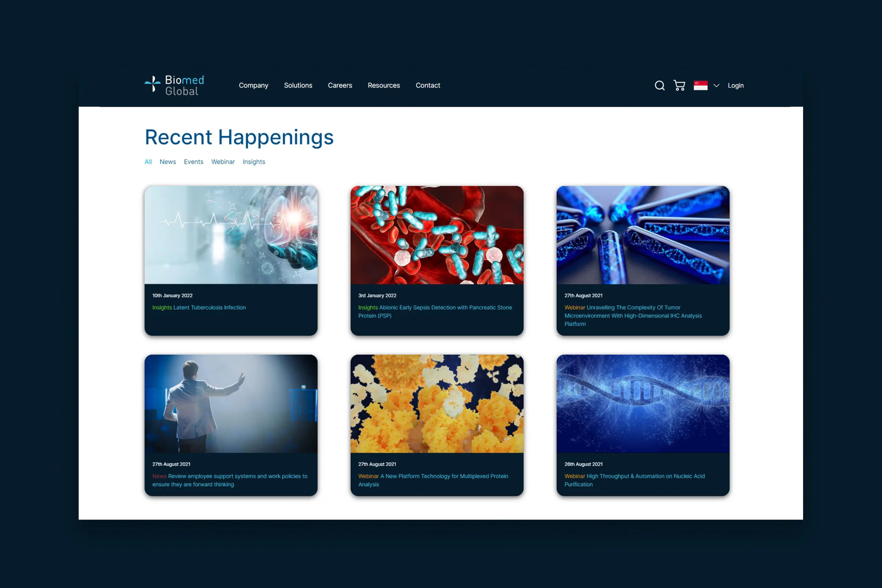
Task: Open the blue DNA test tubes thumbnail
Action: click(643, 235)
